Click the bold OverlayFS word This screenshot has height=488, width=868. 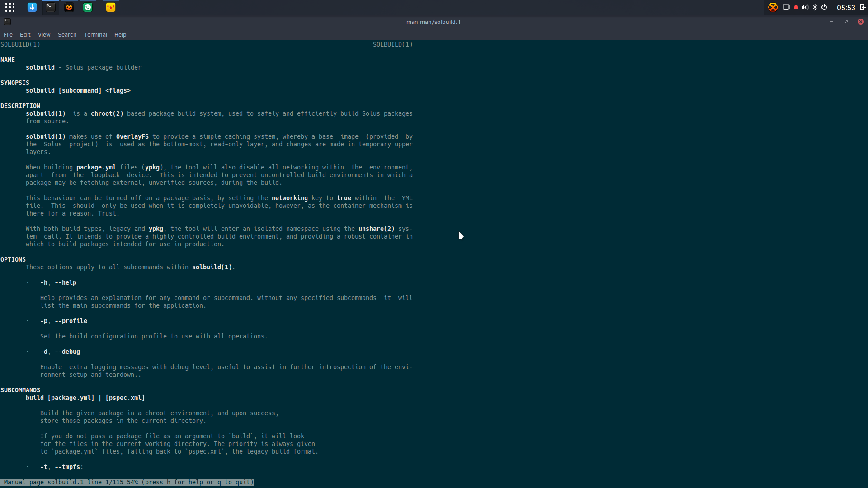point(132,136)
